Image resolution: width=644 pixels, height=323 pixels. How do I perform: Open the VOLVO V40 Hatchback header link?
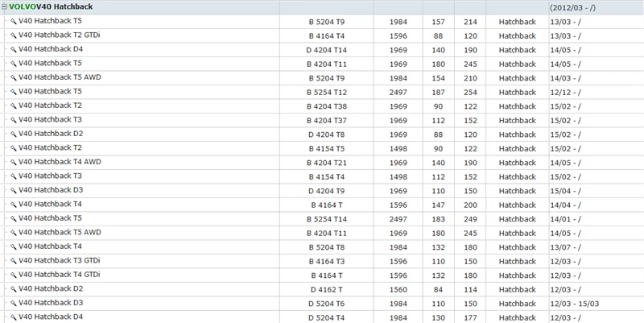51,7
